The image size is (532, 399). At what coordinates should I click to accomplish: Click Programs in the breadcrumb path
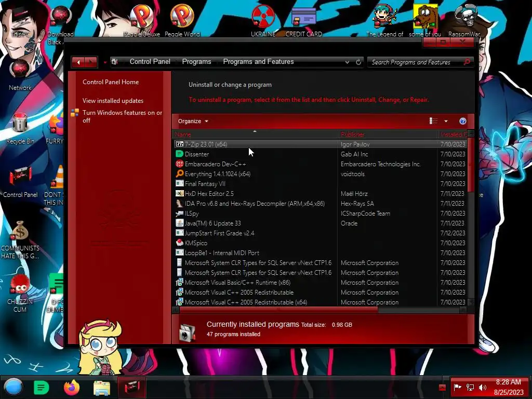(x=196, y=61)
